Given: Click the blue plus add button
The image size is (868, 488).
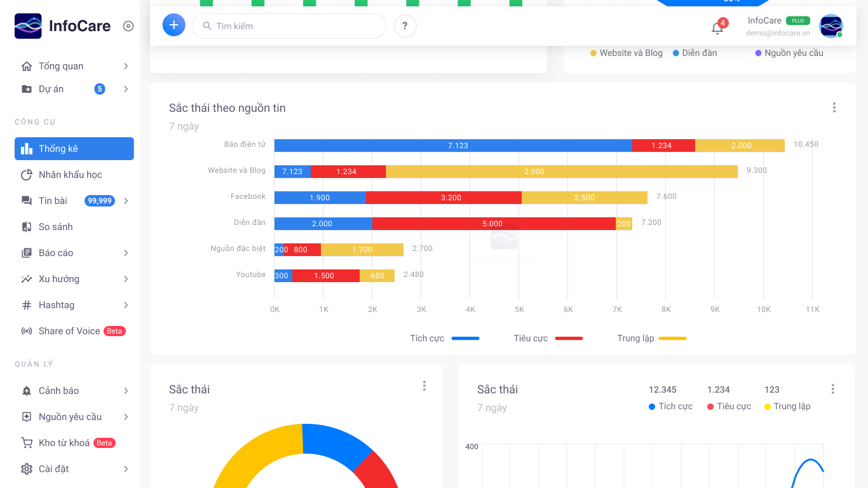Looking at the screenshot, I should point(173,25).
